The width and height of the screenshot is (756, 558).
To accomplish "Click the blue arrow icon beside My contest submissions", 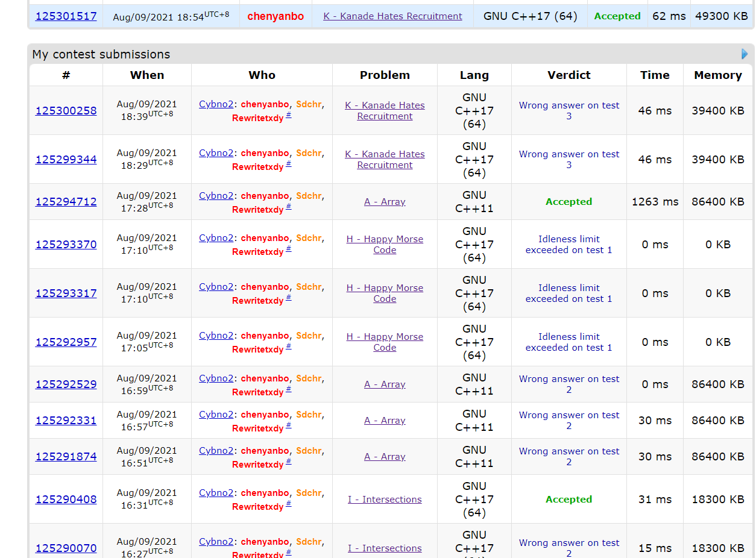I will (745, 54).
